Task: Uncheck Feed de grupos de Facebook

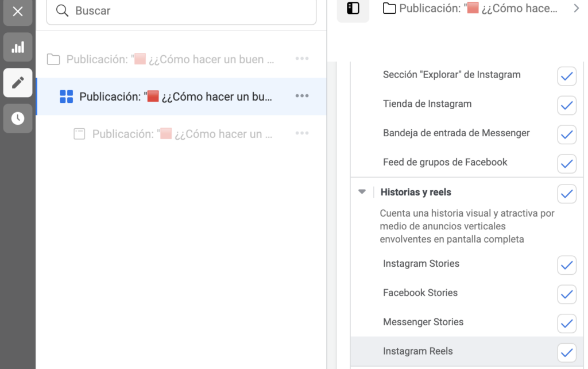Action: 567,164
